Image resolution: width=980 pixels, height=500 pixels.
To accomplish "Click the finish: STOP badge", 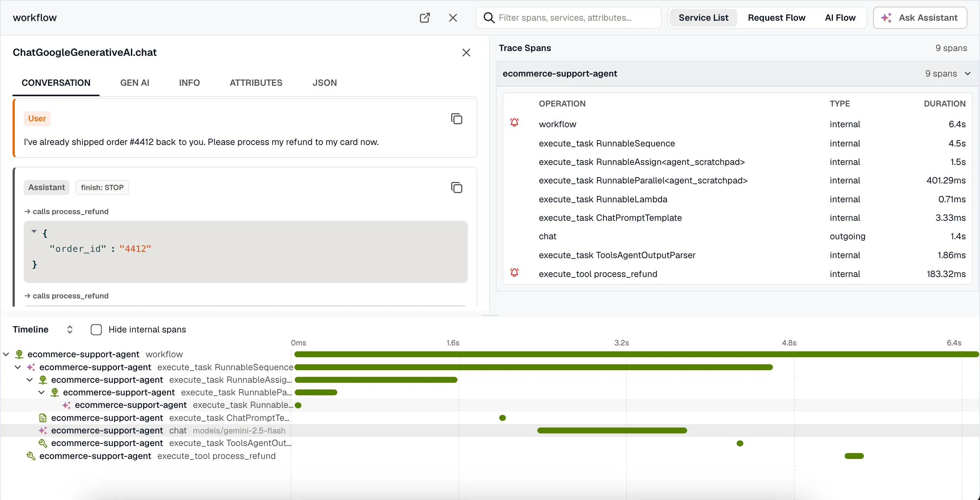I will coord(102,187).
